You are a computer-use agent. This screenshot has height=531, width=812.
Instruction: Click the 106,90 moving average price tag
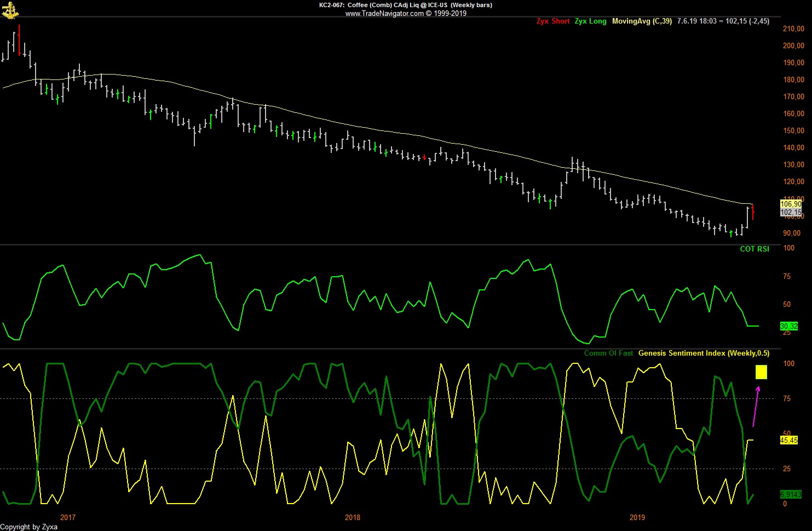pos(791,204)
